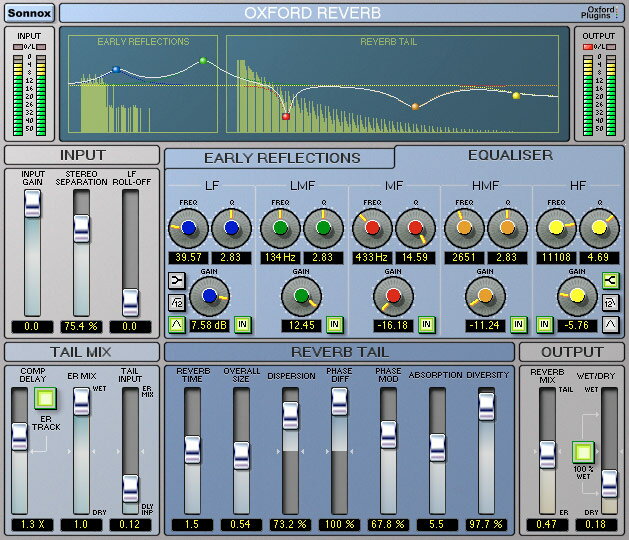Click the MF Q red knob
This screenshot has height=540, width=629.
[x=415, y=228]
